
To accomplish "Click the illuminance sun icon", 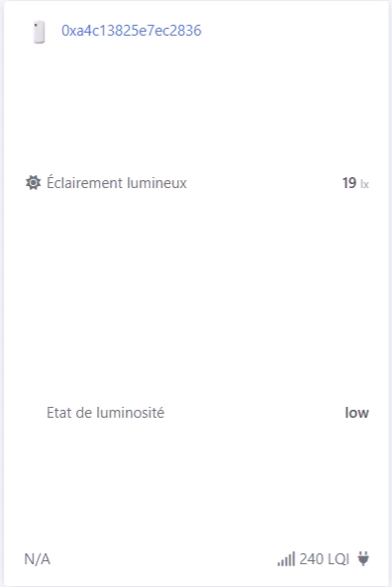I will [33, 183].
